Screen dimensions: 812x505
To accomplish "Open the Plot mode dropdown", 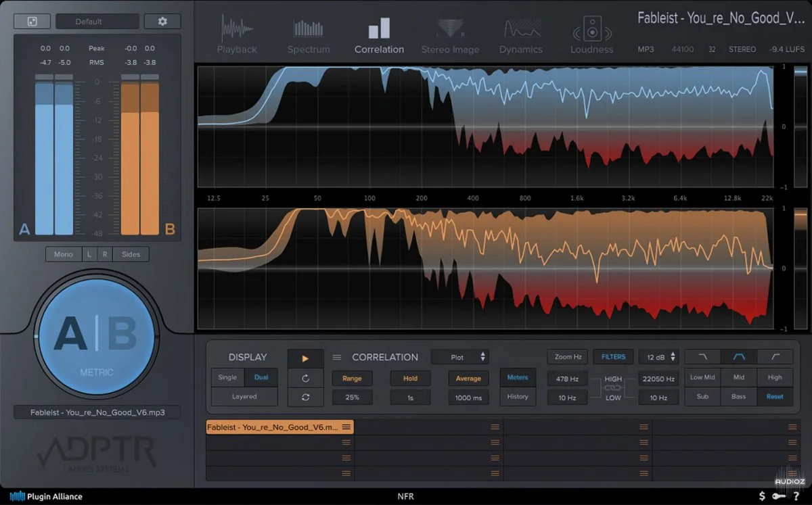I will pos(460,357).
